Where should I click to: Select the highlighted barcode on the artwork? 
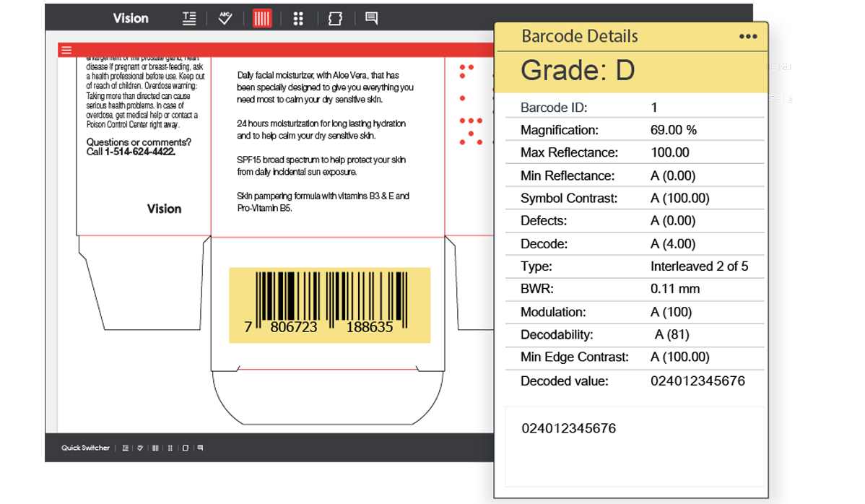(x=329, y=305)
